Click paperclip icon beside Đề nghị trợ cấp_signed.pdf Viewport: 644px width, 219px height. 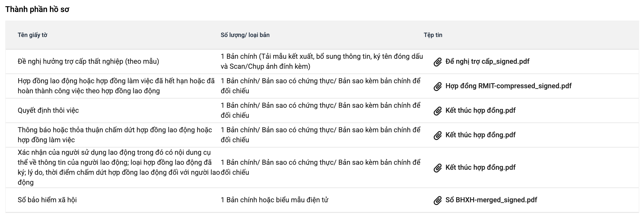point(437,62)
